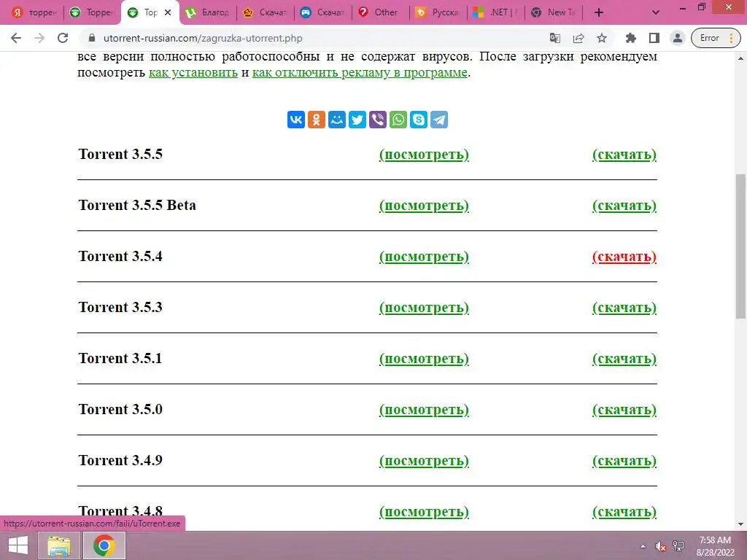The width and height of the screenshot is (747, 560).
Task: Click the scrollbar up arrow
Action: pyautogui.click(x=740, y=58)
